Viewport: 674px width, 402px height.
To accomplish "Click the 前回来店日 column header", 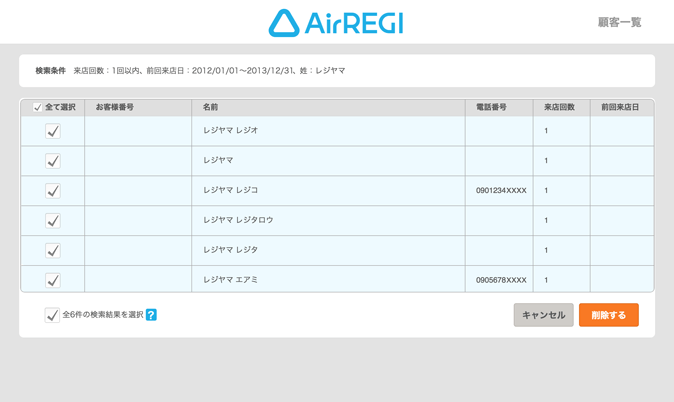I will (620, 107).
